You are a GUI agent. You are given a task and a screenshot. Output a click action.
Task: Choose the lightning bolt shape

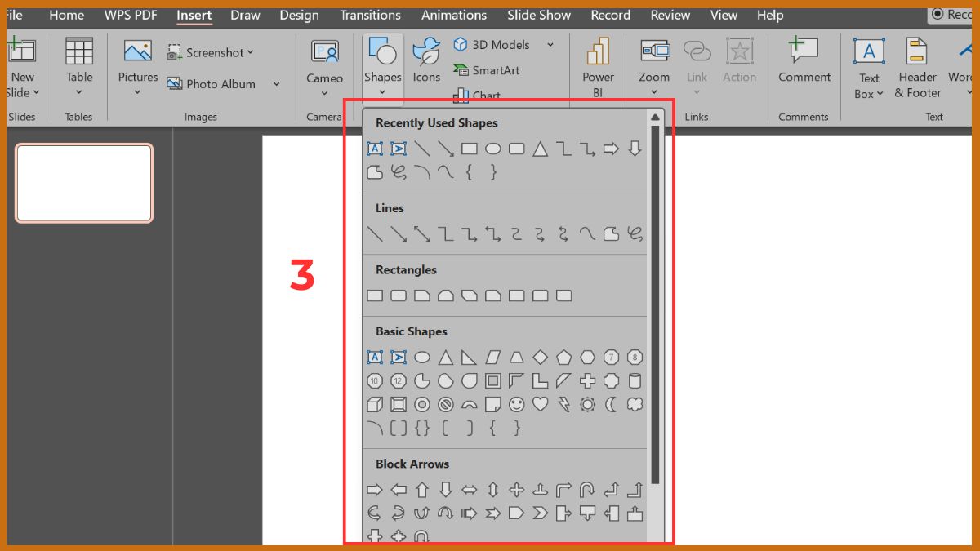563,404
